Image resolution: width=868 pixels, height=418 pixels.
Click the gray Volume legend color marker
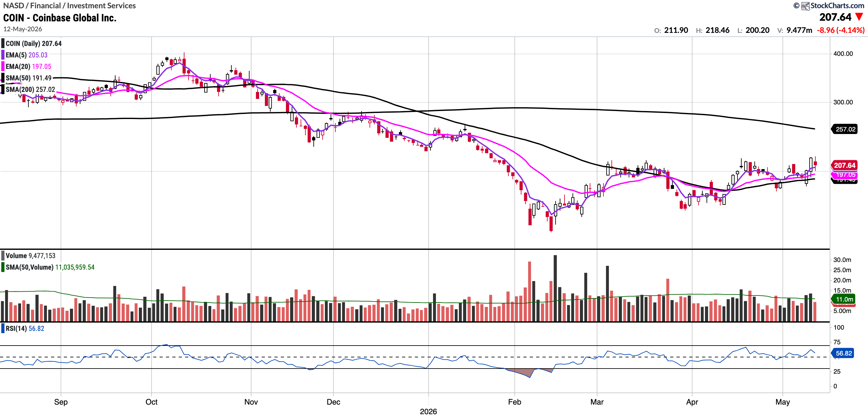(3, 256)
